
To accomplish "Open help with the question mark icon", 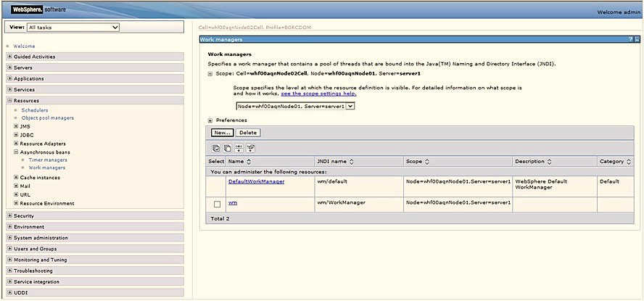I will pyautogui.click(x=630, y=39).
